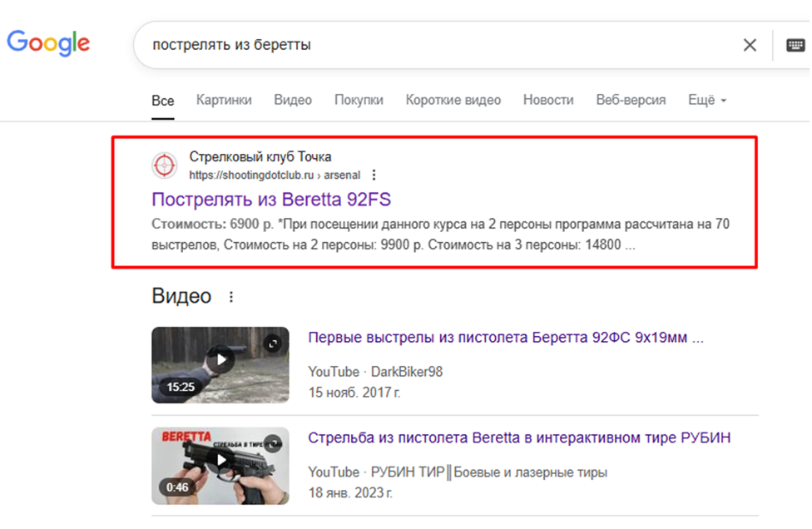Select the 'Все' tab
The image size is (812, 529).
tap(162, 101)
